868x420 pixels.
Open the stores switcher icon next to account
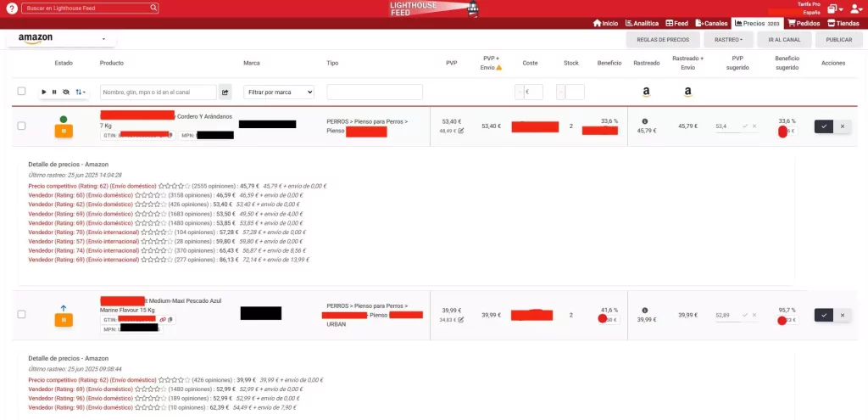pos(835,8)
